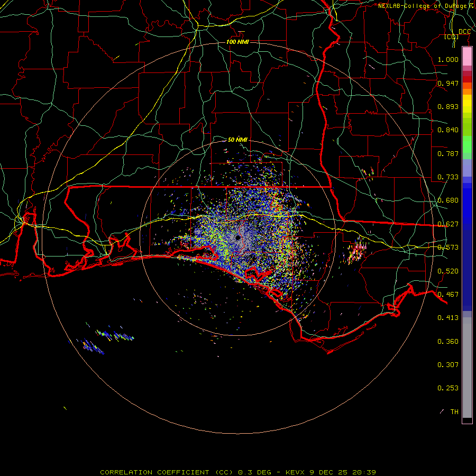Image resolution: width=476 pixels, height=476 pixels.
Task: Pick the orange segment of the color bar
Action: (x=467, y=91)
